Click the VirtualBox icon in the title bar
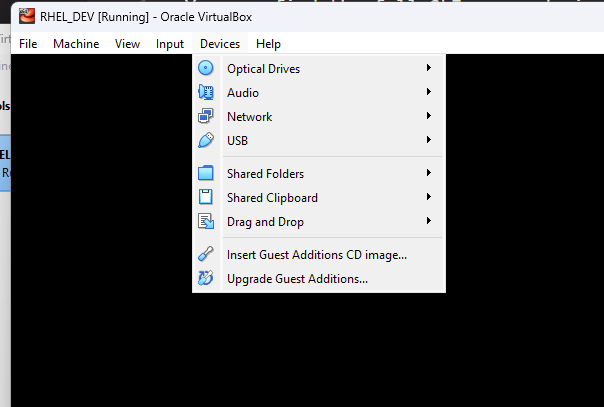This screenshot has width=604, height=407. coord(27,17)
